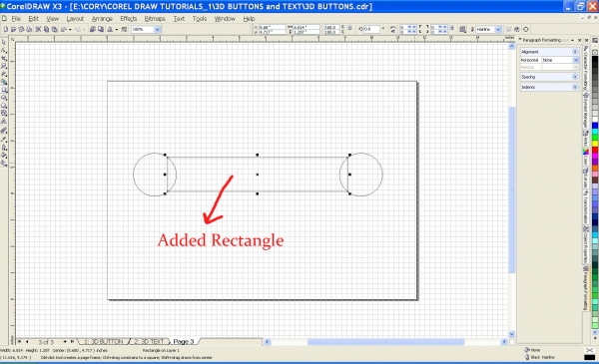Viewport: 599px width, 364px height.
Task: Select the Interactive Fill tool in the toolbox
Action: 4,163
